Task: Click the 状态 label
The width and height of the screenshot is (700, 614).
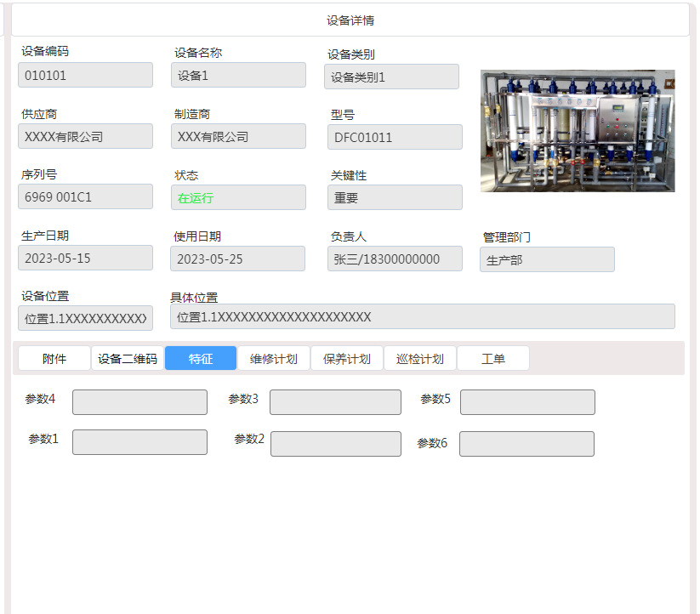Action: pyautogui.click(x=186, y=175)
